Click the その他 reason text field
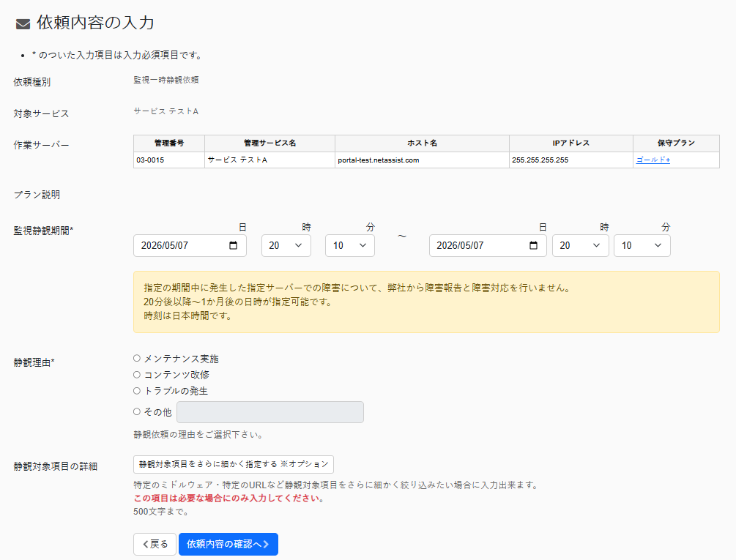 coord(270,412)
